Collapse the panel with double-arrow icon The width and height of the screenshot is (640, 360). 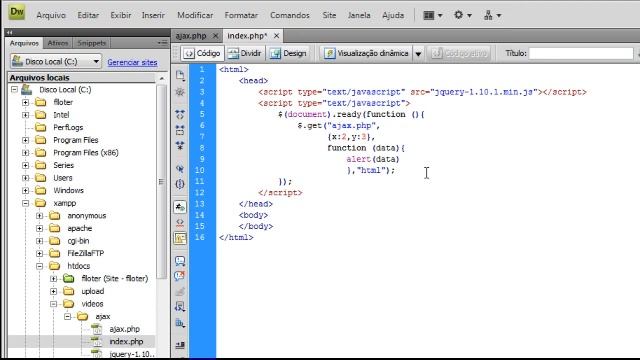point(9,32)
